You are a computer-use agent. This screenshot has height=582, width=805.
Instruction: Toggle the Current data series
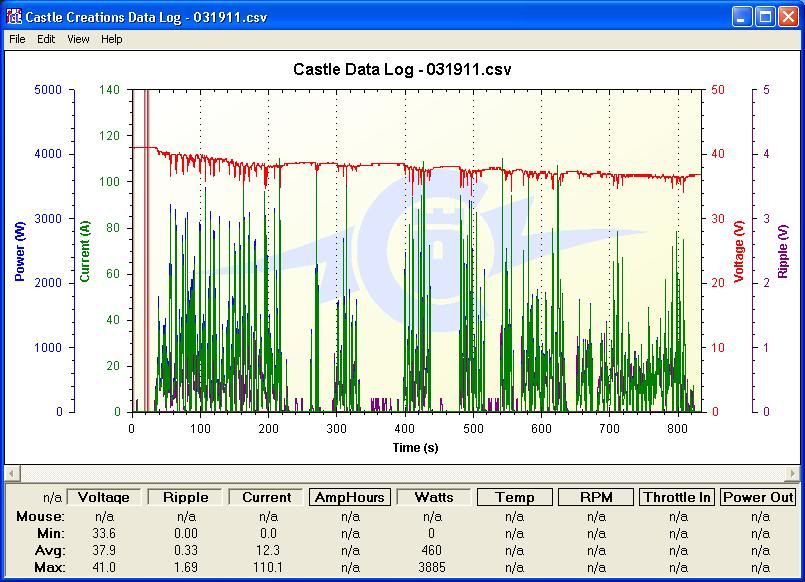tap(268, 497)
